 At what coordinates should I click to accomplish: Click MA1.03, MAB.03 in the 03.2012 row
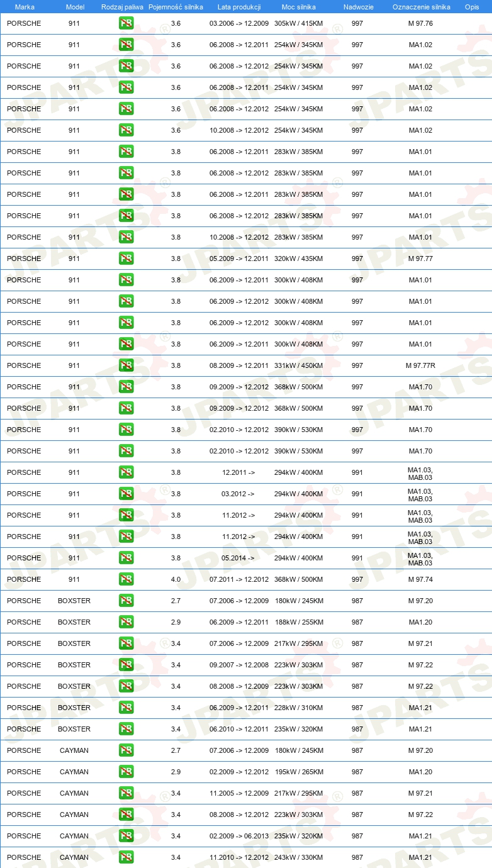click(420, 494)
